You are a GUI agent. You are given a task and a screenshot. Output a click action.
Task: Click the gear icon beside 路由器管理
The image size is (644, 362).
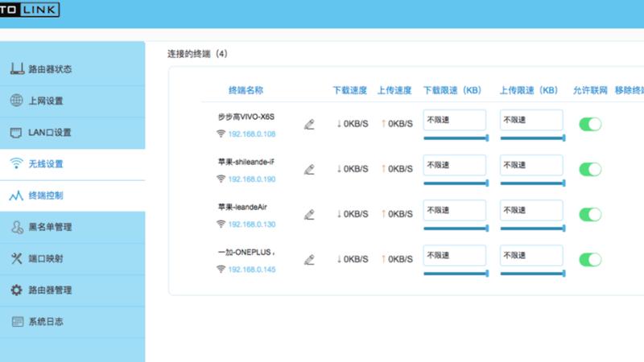point(16,290)
